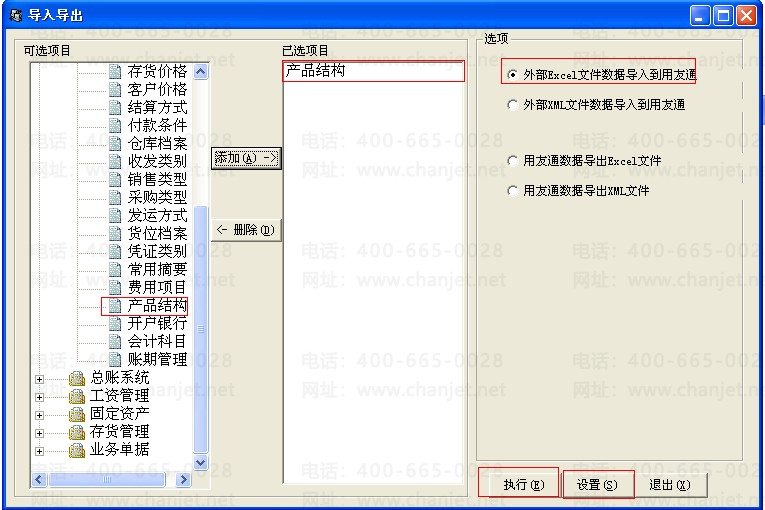Viewport: 765px width, 510px height.
Task: Click the document icon beside 开户银行
Action: (115, 324)
